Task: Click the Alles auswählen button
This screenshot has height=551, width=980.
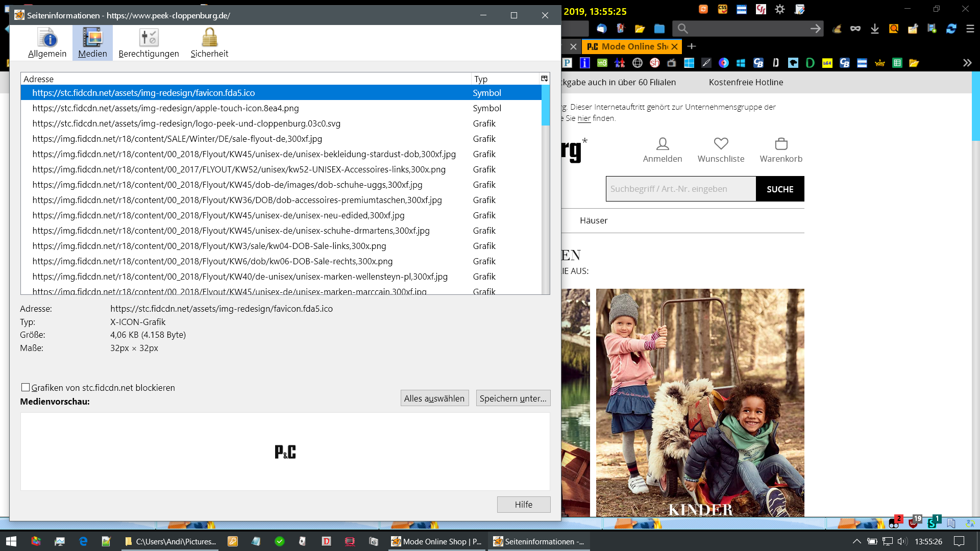Action: point(434,398)
